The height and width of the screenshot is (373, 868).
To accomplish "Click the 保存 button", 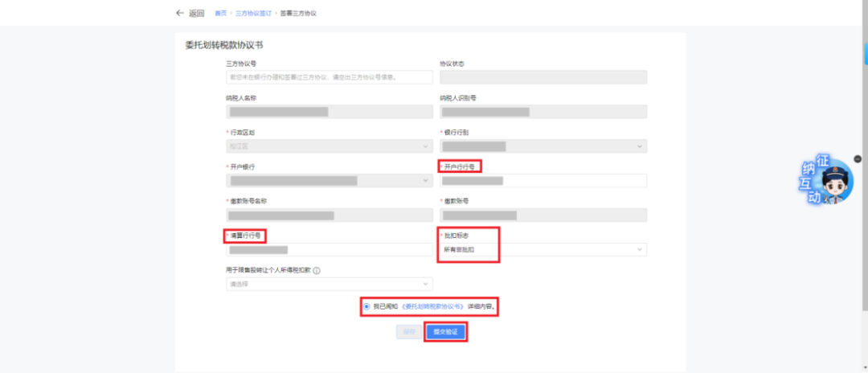I will pos(409,331).
